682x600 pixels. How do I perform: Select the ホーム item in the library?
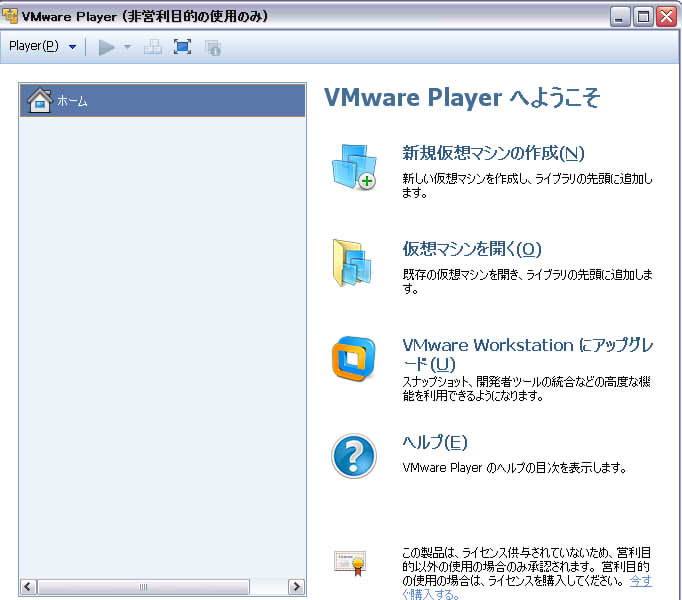click(x=162, y=101)
